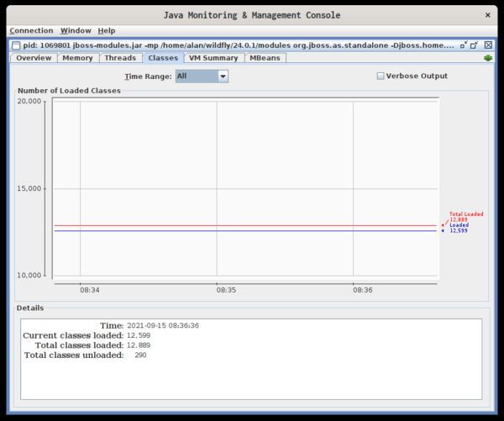Maximize the internal pid connection frame

click(475, 45)
